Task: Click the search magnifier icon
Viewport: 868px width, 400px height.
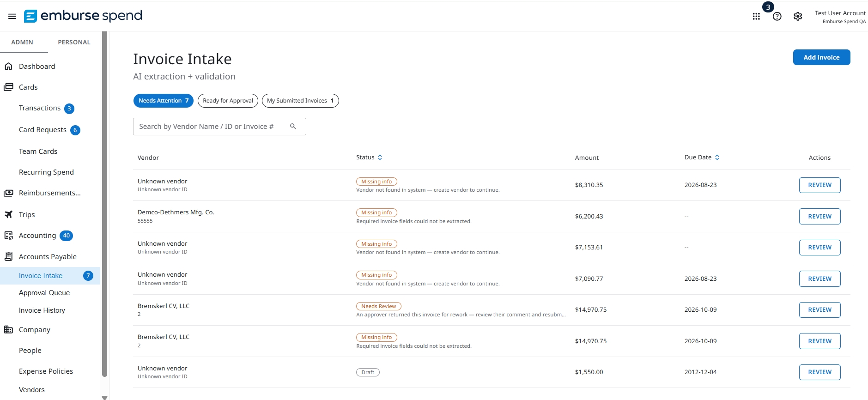Action: [293, 126]
